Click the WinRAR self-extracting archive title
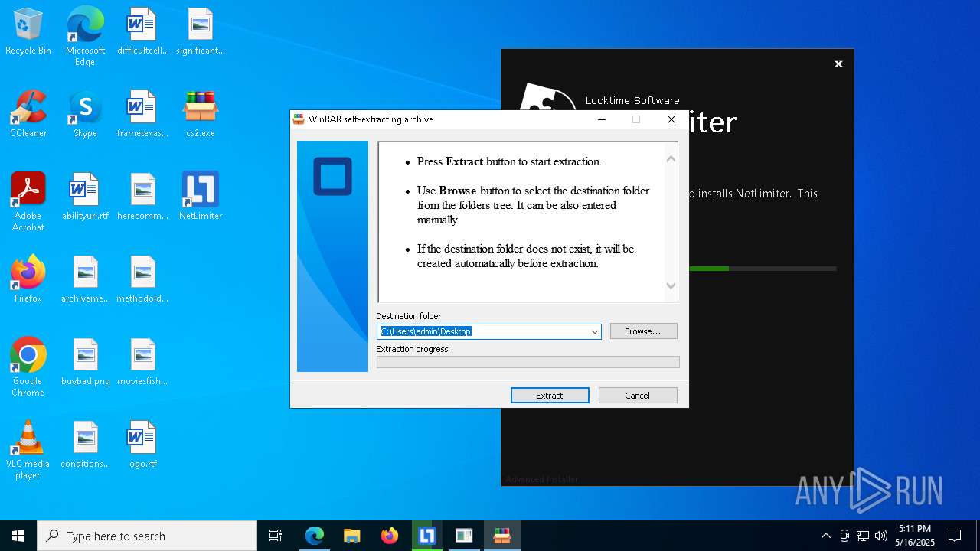Viewport: 980px width, 551px height. [x=371, y=119]
